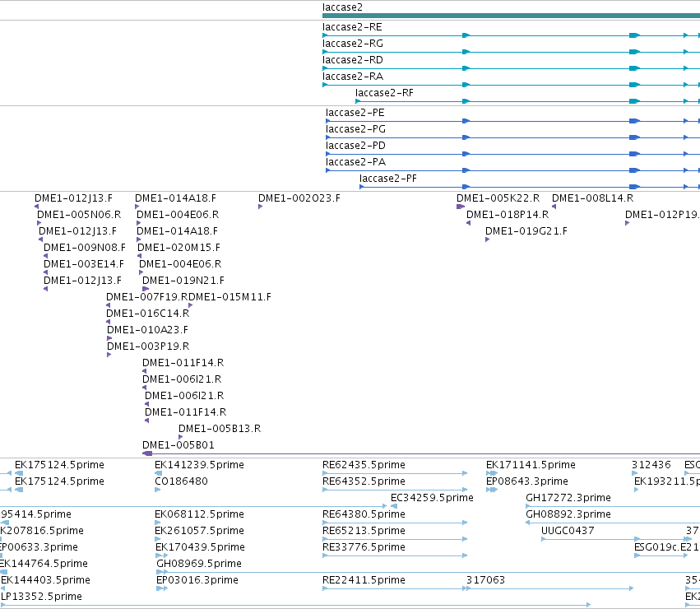Select EST EK170439.5prime label

point(200,548)
